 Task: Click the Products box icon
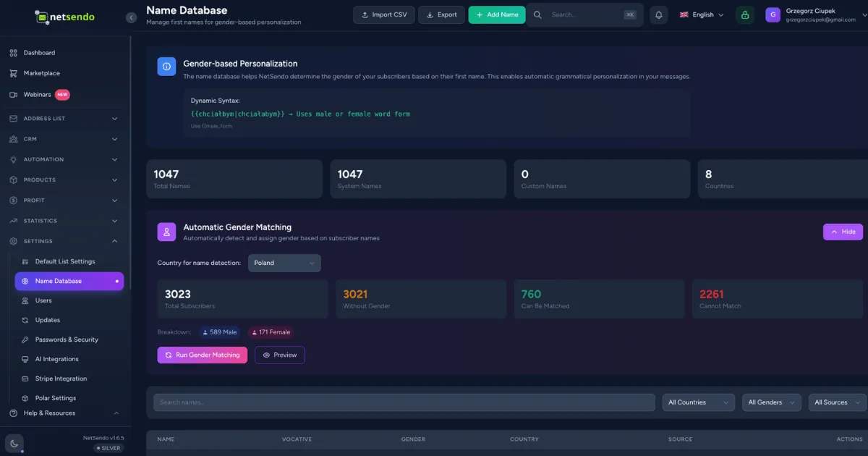(x=14, y=180)
